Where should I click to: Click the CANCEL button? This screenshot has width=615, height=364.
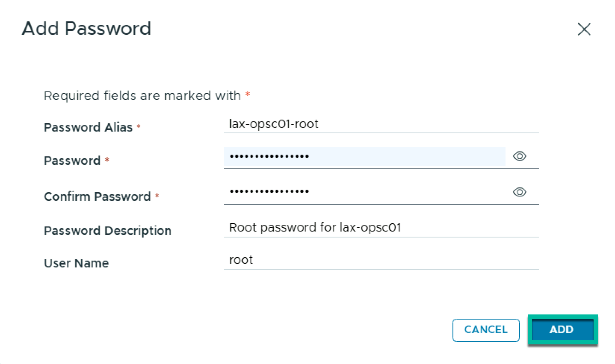point(486,330)
